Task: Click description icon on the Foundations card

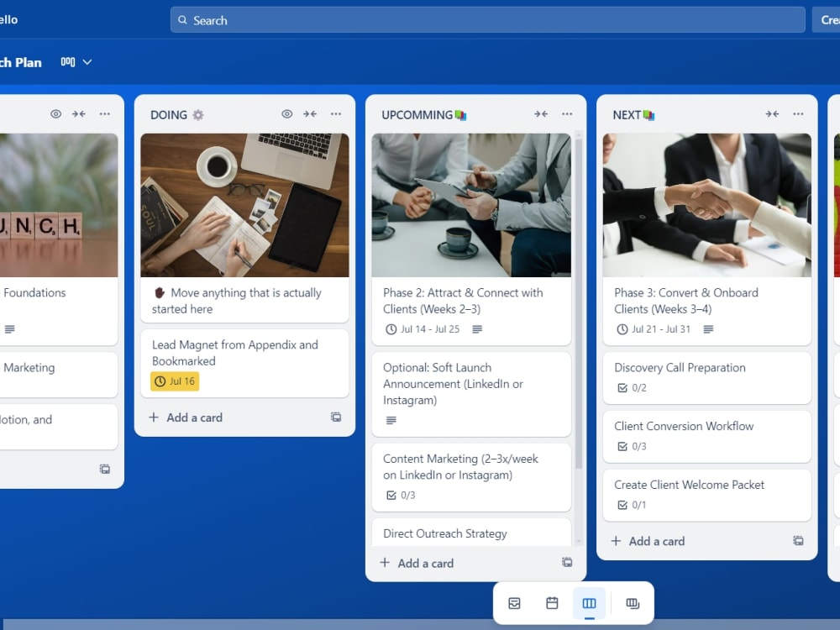Action: (x=9, y=329)
